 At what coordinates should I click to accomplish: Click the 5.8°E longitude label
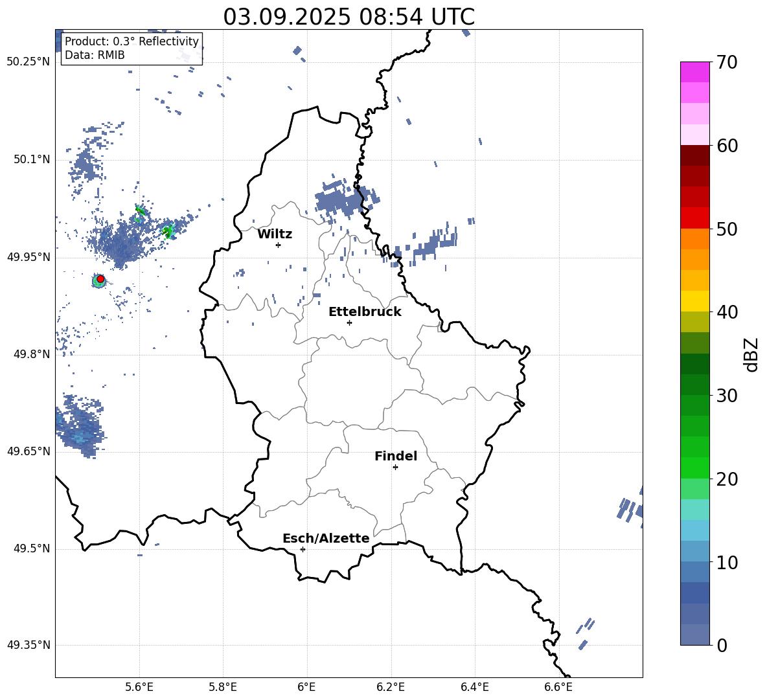tap(223, 687)
